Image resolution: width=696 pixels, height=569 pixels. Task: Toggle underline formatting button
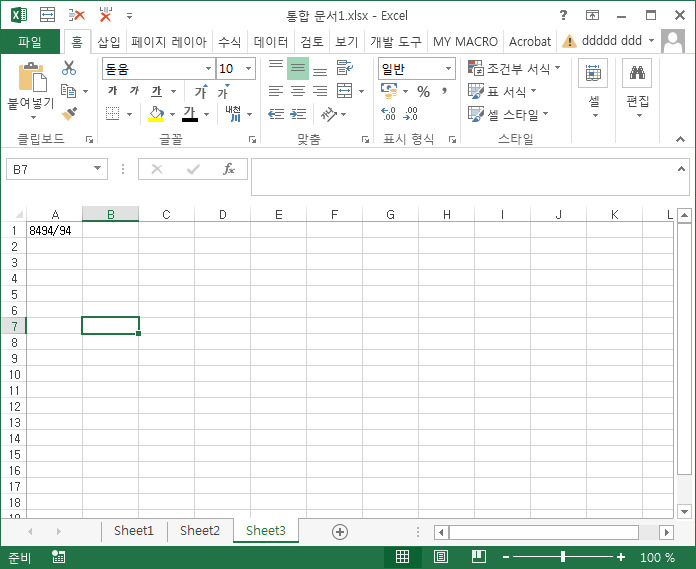pos(156,91)
